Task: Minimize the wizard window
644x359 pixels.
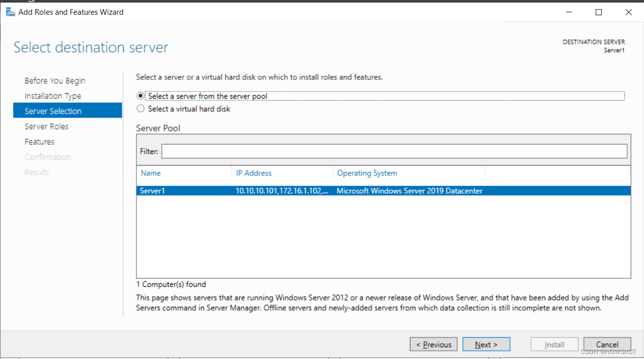Action: pos(568,12)
